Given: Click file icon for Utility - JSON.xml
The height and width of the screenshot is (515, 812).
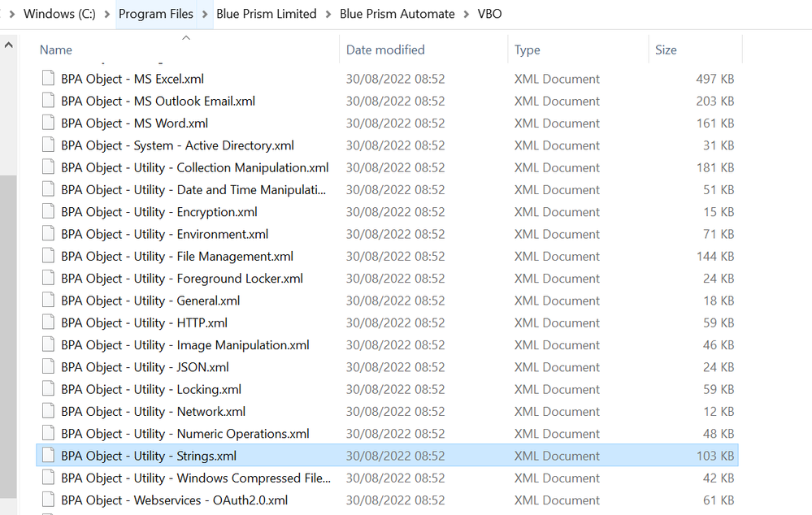Looking at the screenshot, I should 48,366.
